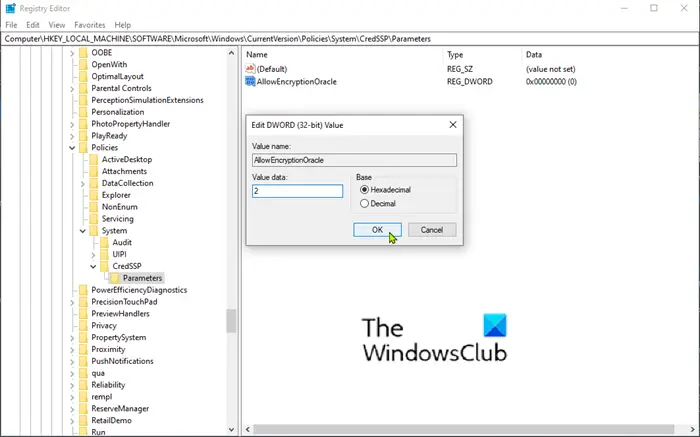The height and width of the screenshot is (437, 700).
Task: Select the NonEnum folder icon
Action: pyautogui.click(x=94, y=207)
